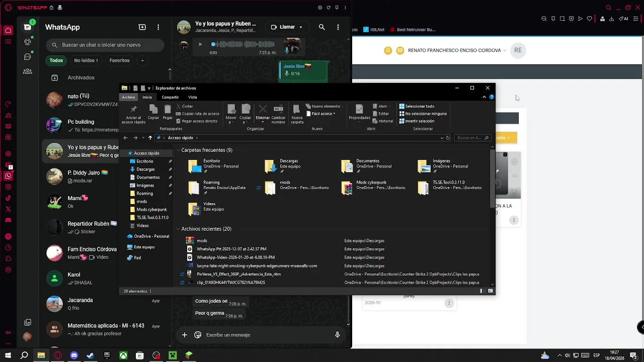The height and width of the screenshot is (362, 644).
Task: Switch to Vista ribbon tab
Action: click(x=193, y=97)
